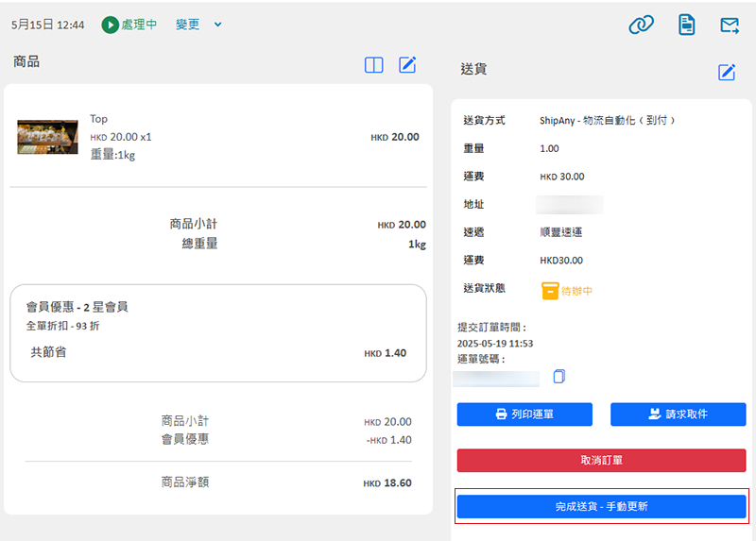Image resolution: width=756 pixels, height=541 pixels.
Task: Click the 待辦中 shipping status text
Action: pos(576,291)
